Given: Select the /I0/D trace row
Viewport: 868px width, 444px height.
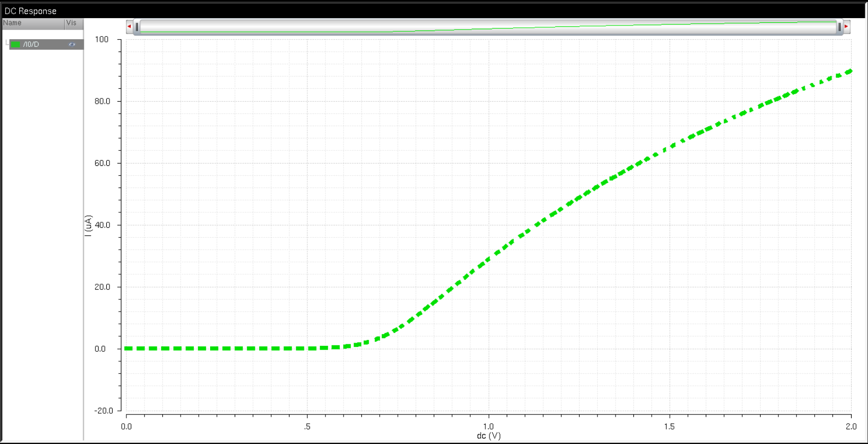Looking at the screenshot, I should 46,44.
